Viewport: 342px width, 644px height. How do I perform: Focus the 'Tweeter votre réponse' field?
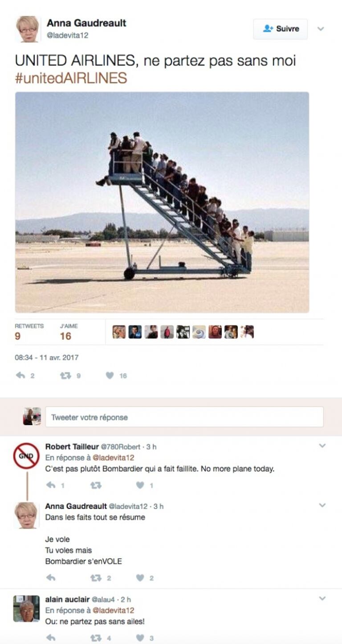pyautogui.click(x=184, y=417)
